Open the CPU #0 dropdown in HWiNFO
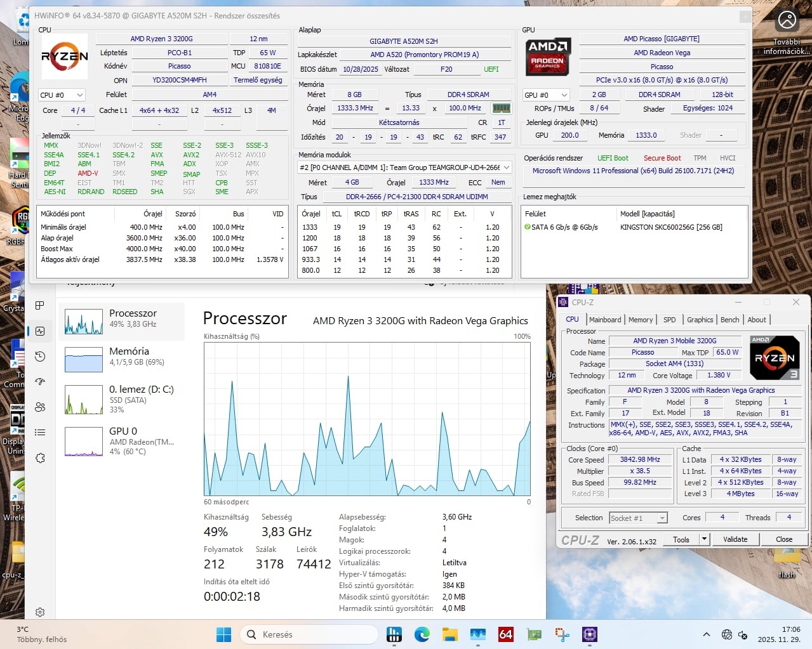812x649 pixels. coord(62,95)
